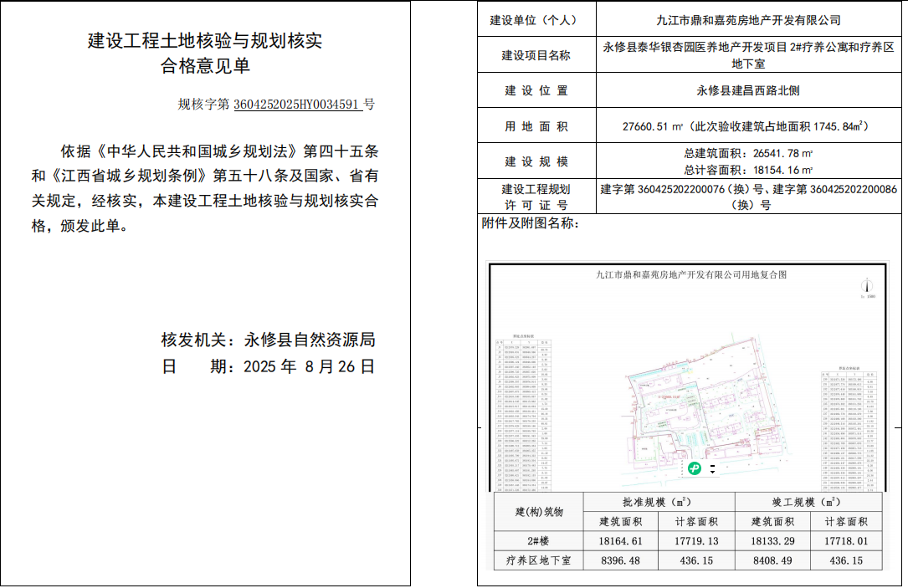Select the 2#楼 row label cell

536,541
